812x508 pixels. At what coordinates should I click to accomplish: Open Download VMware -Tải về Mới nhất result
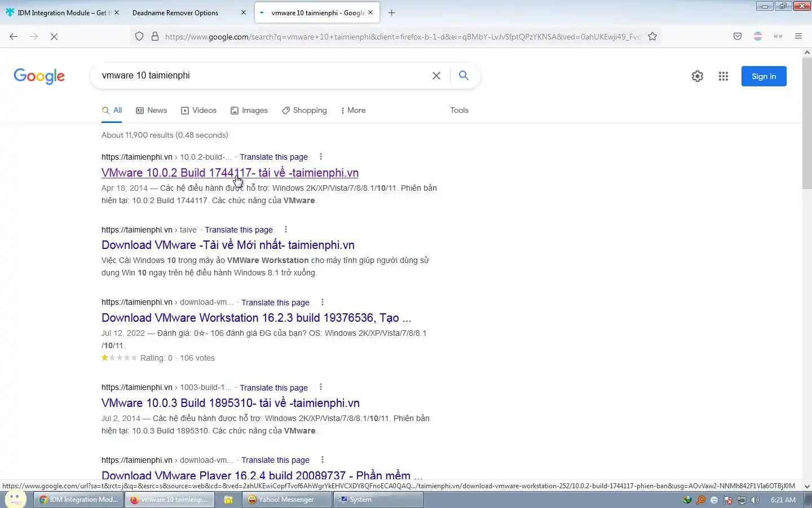point(228,245)
